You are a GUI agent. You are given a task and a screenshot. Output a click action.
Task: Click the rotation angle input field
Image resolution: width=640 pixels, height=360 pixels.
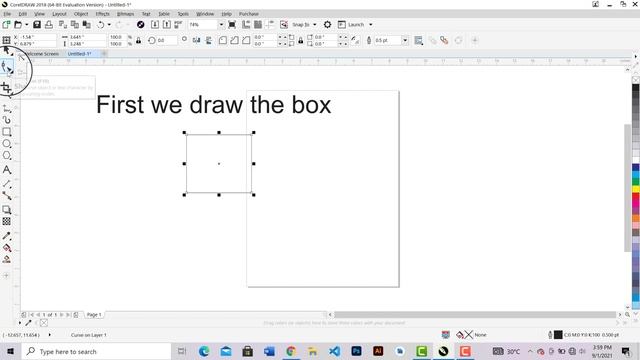pos(166,40)
